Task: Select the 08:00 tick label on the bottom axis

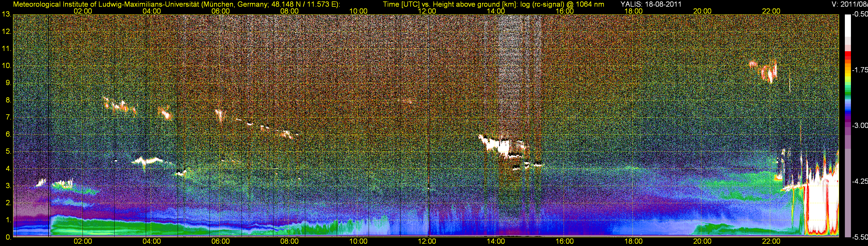Action: click(289, 241)
